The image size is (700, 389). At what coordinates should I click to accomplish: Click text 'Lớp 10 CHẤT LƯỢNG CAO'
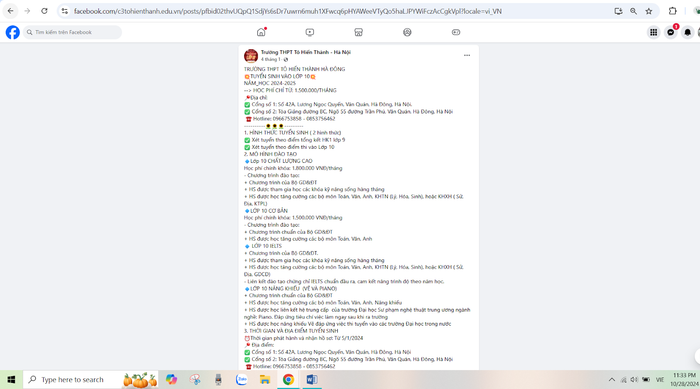(281, 161)
